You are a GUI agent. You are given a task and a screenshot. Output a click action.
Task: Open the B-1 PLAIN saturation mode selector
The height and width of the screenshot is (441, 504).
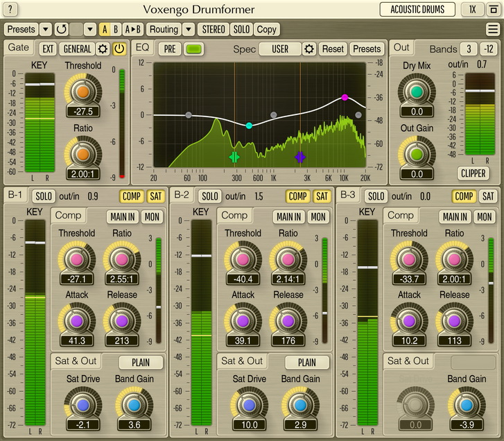[x=141, y=363]
